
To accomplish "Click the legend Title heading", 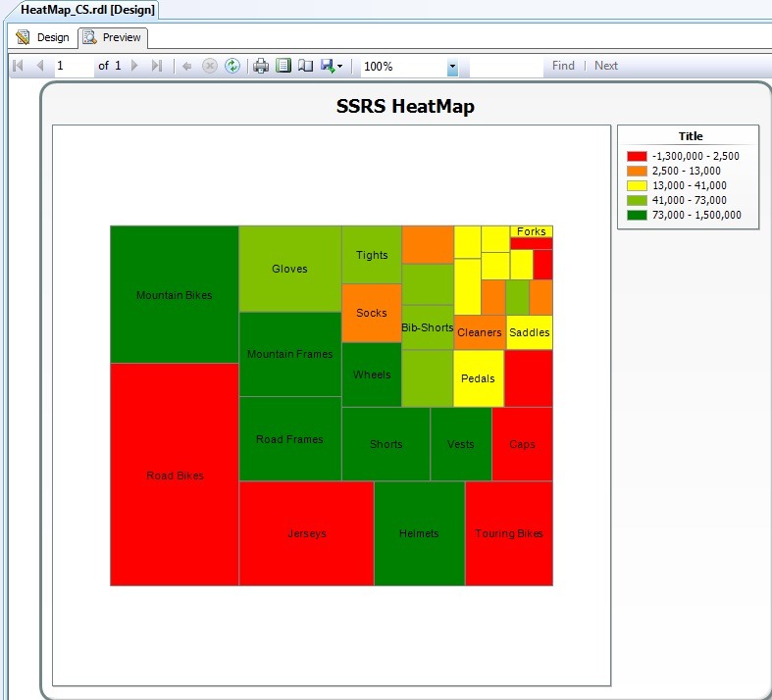I will click(691, 136).
